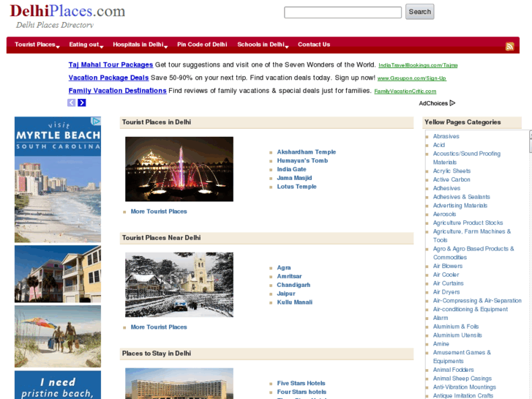
Task: Click More Tourist Places under Delhi section
Action: [x=159, y=212]
